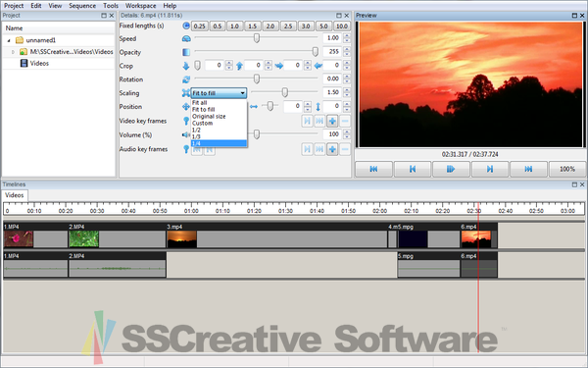
Task: Click the 100% zoom button in Preview
Action: tap(567, 169)
